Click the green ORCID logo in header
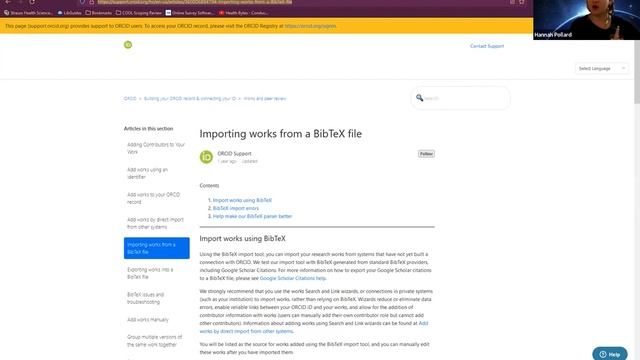The width and height of the screenshot is (640, 360). coord(128,44)
